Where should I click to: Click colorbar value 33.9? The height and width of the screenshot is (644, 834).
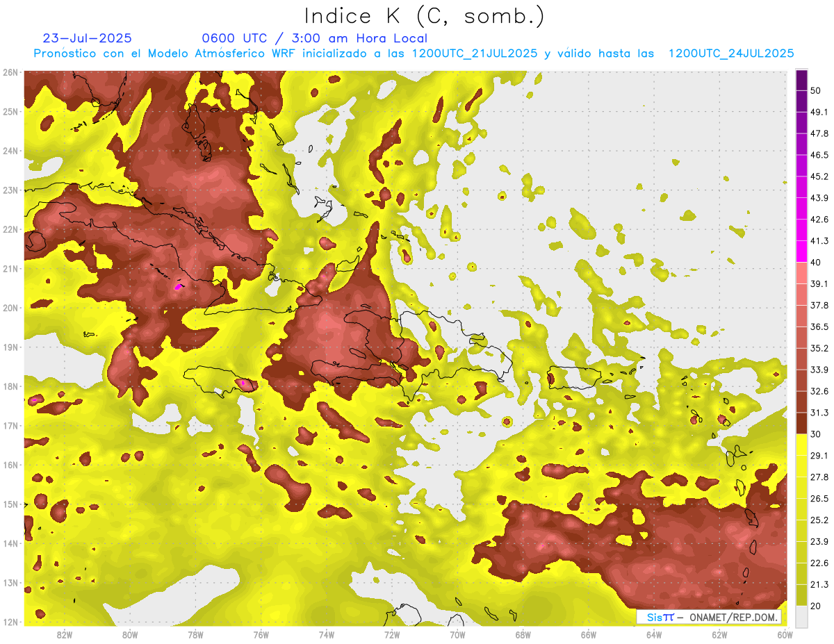[x=819, y=370]
